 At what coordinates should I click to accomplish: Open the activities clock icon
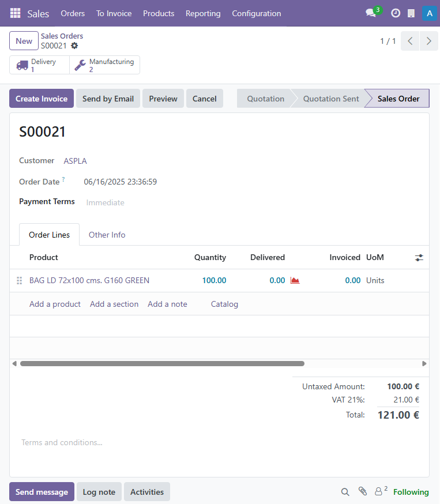tap(396, 13)
